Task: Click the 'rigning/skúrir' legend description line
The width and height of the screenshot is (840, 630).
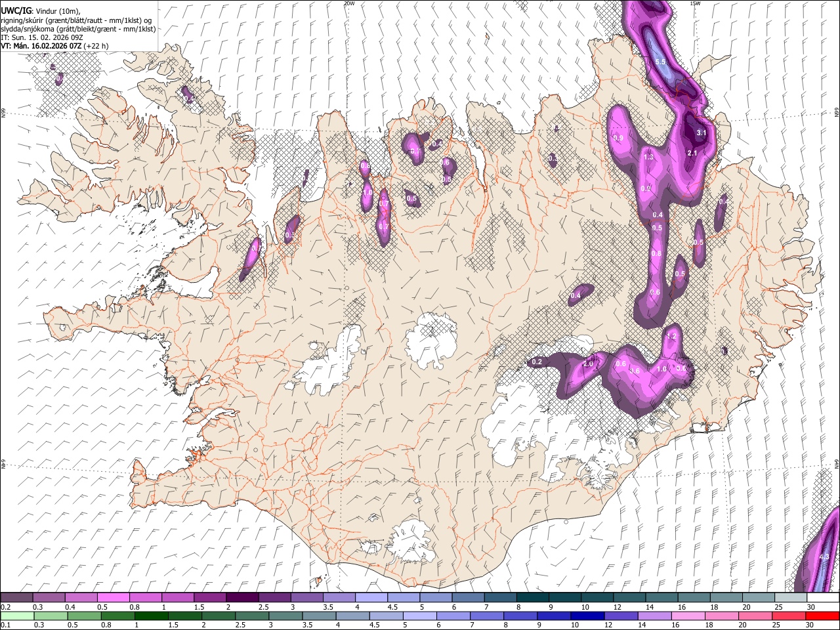Action: (x=76, y=20)
